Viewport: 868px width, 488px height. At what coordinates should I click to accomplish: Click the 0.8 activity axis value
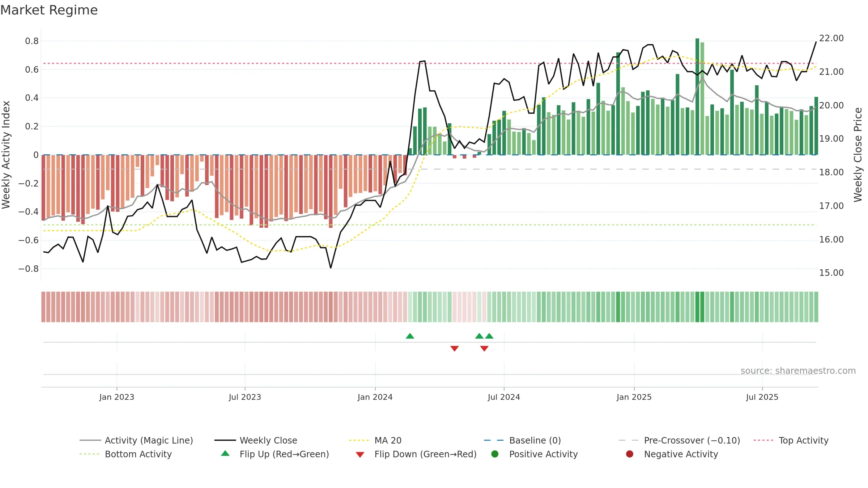tap(32, 41)
